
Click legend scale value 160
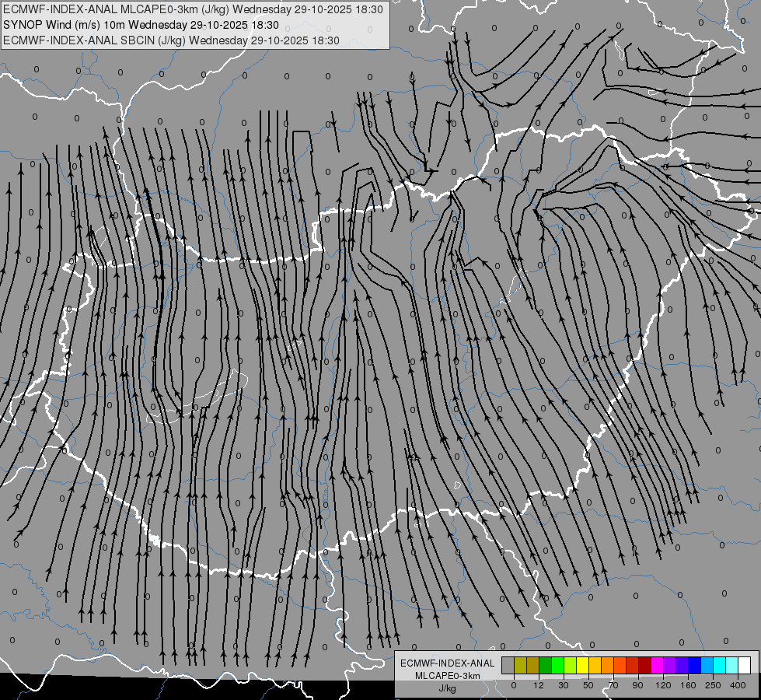688,685
